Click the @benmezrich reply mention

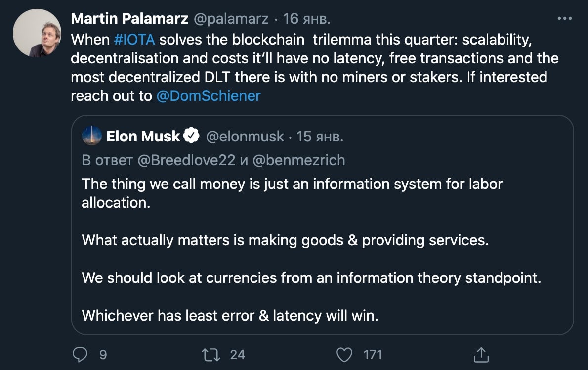(x=298, y=160)
